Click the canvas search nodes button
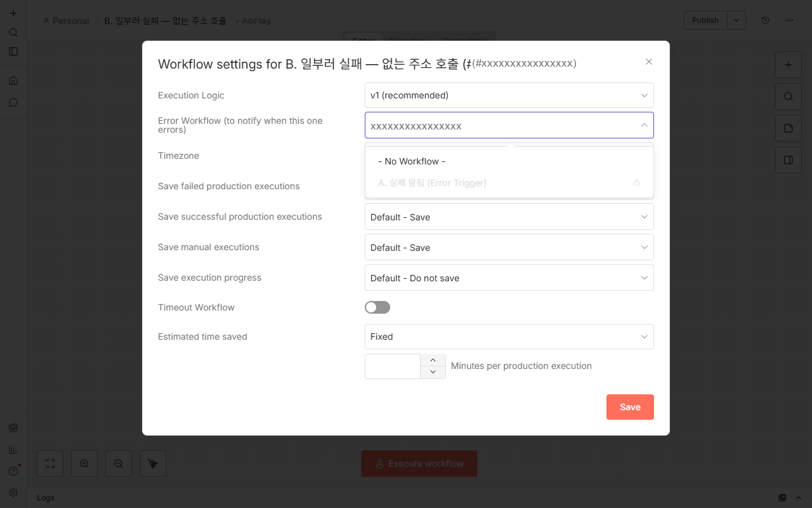The height and width of the screenshot is (508, 812). click(789, 97)
